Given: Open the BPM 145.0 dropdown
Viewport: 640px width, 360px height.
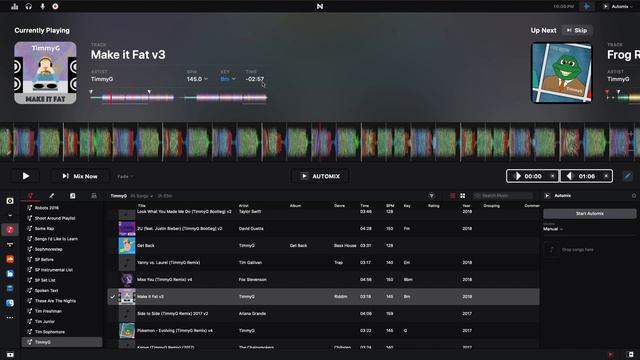Looking at the screenshot, I should point(197,79).
